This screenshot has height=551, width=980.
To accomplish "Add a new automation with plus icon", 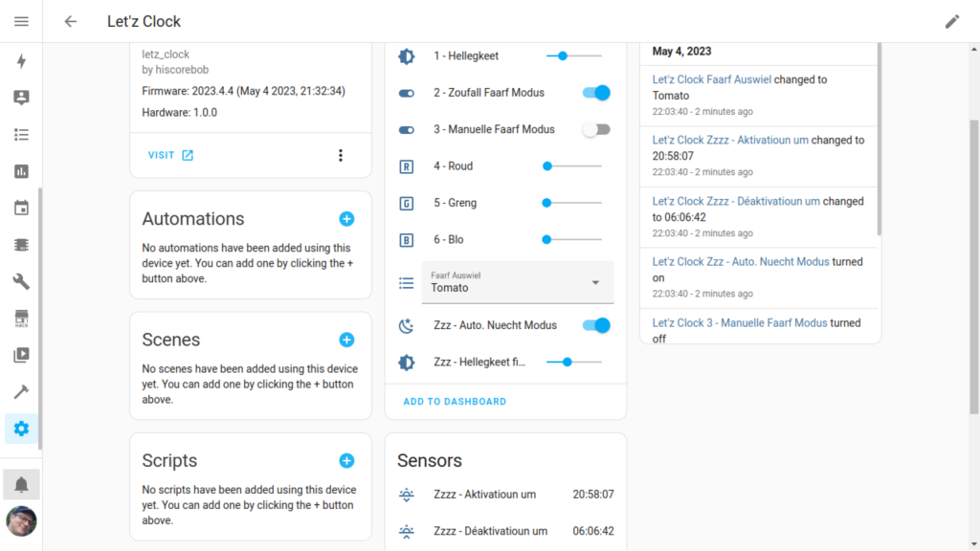I will pos(346,219).
